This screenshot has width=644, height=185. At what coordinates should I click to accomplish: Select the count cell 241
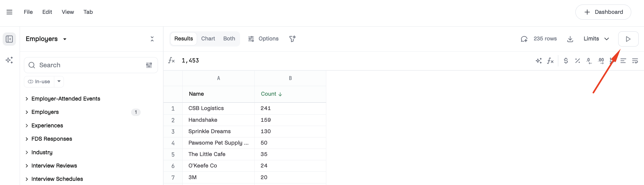[x=290, y=108]
